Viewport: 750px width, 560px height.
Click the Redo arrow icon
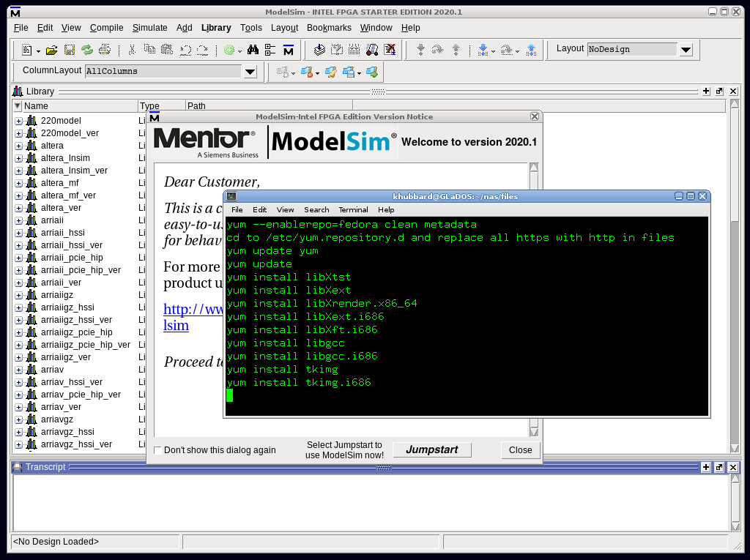point(203,50)
